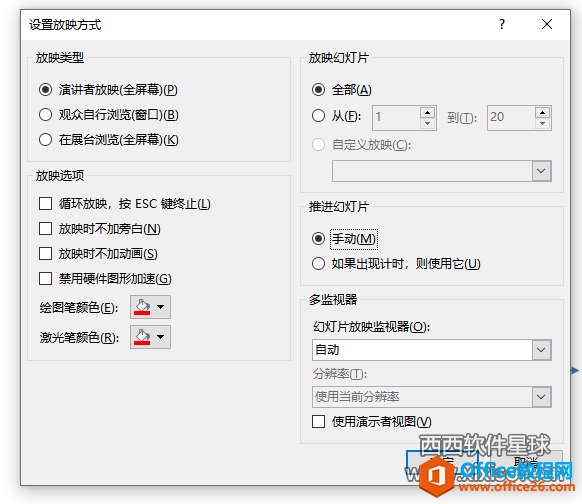Increase the 从 start slide value

point(428,112)
